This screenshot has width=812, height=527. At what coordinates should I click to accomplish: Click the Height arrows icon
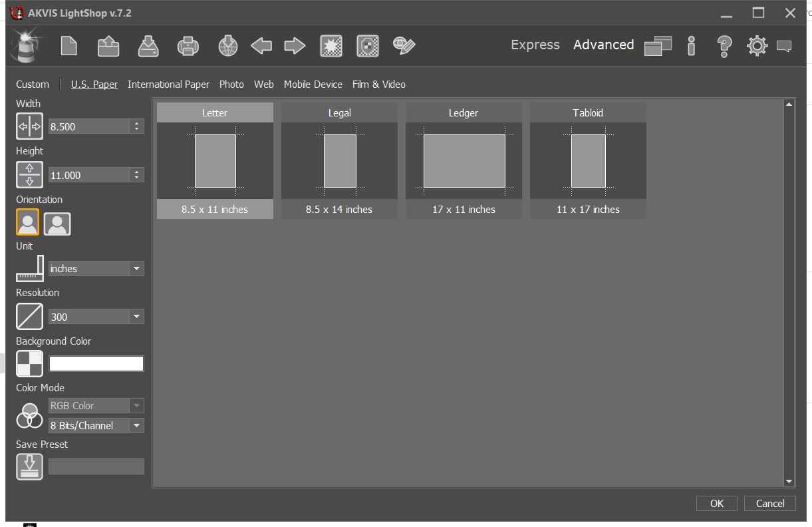[29, 174]
